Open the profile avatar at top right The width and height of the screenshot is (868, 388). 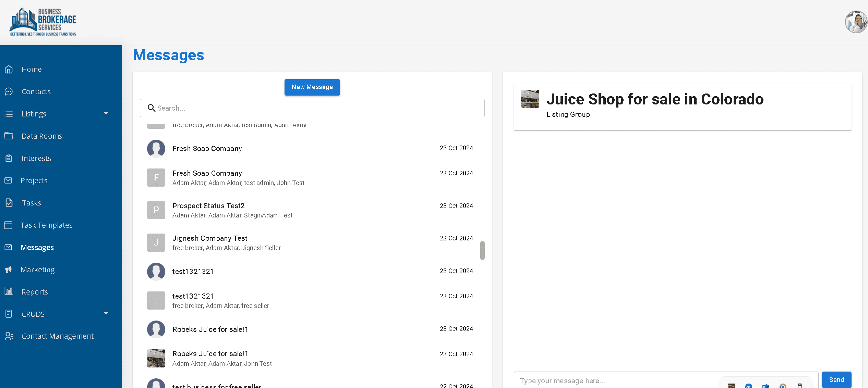(856, 22)
